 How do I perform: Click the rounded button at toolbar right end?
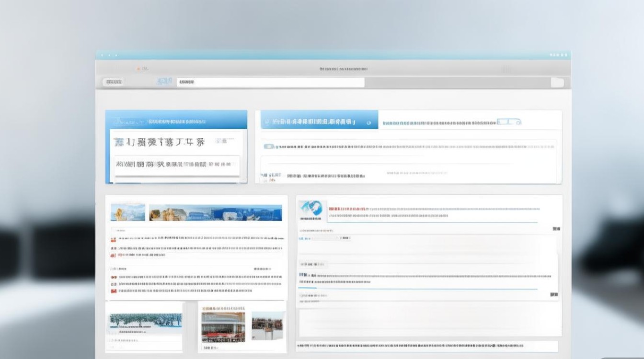click(557, 83)
